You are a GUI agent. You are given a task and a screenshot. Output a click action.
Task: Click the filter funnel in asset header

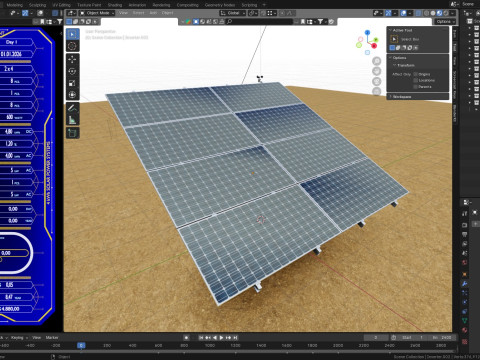tap(320, 21)
